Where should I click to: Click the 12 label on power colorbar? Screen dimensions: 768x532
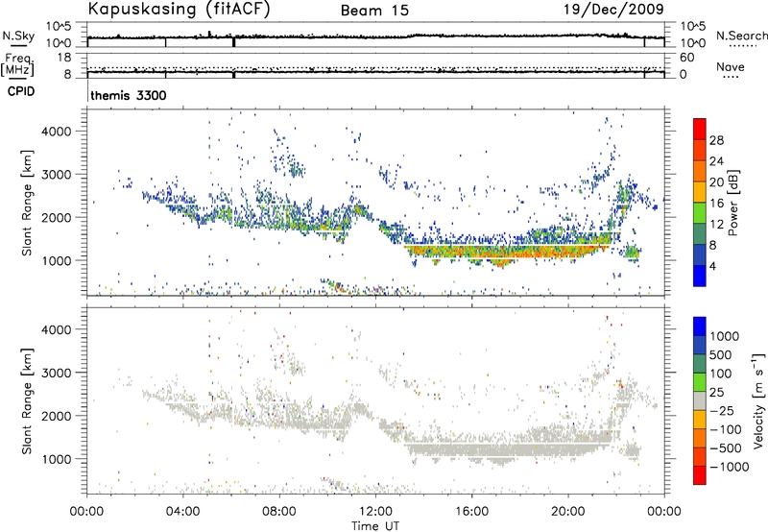pyautogui.click(x=716, y=225)
